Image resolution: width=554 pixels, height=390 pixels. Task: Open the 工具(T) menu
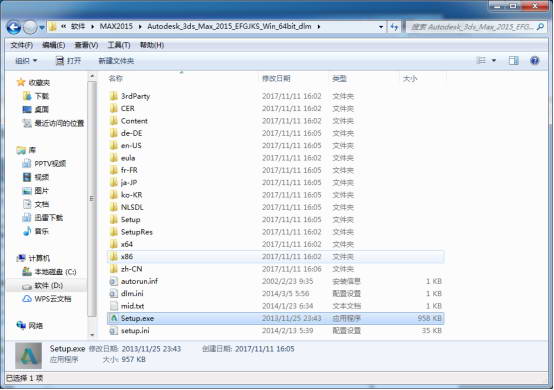(119, 45)
